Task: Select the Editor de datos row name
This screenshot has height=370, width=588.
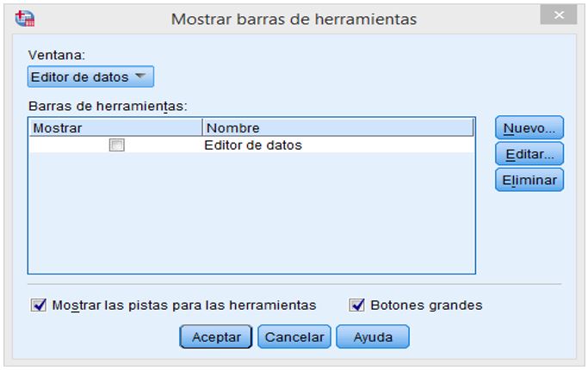Action: pyautogui.click(x=253, y=145)
